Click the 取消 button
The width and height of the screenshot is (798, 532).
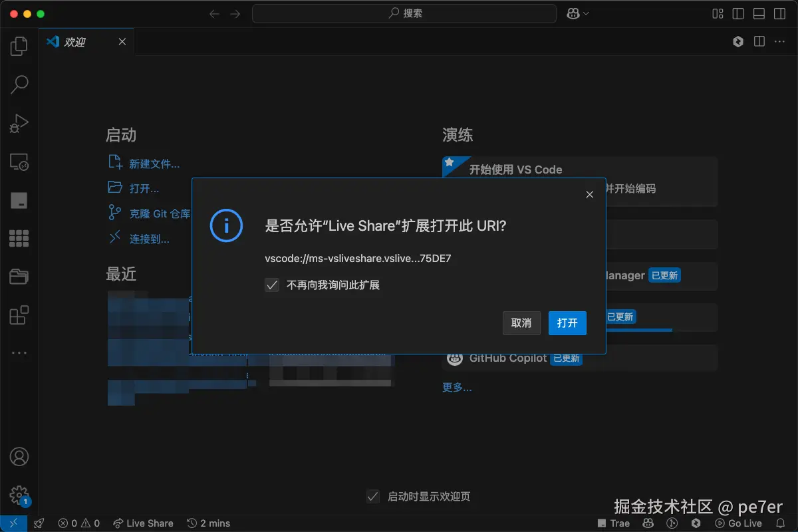pyautogui.click(x=521, y=323)
